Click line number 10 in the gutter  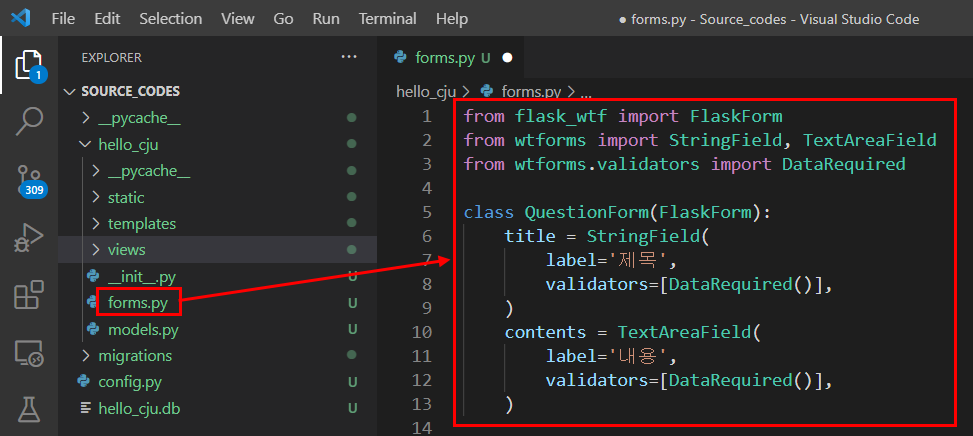422,332
